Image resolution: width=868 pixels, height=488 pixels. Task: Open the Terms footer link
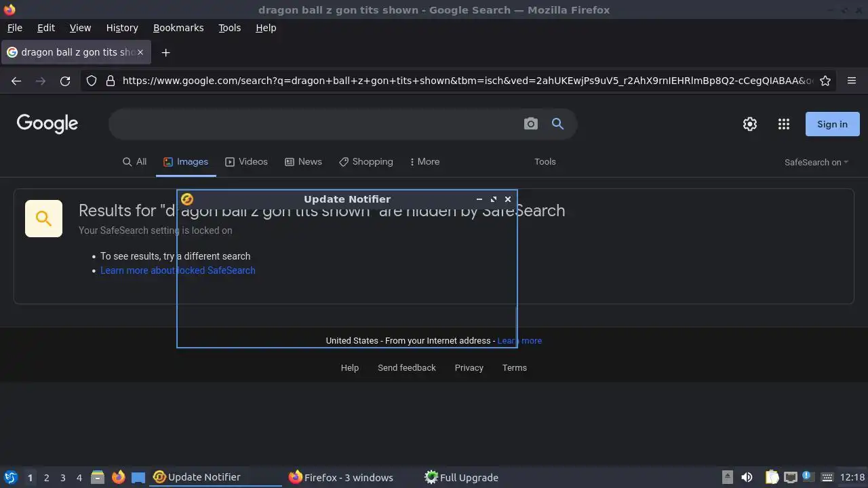click(514, 367)
